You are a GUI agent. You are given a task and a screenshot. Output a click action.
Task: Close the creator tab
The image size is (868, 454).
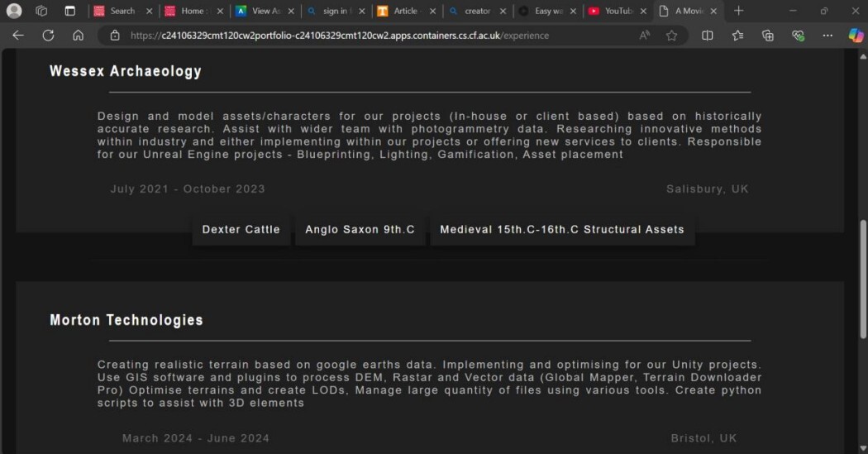coord(503,11)
